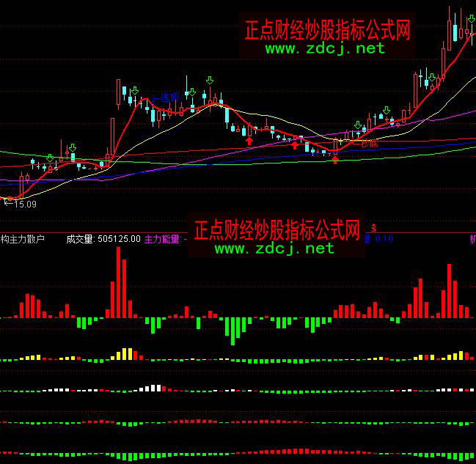Click the middle red up arrow signal
Image resolution: width=476 pixels, height=464 pixels.
coord(295,145)
